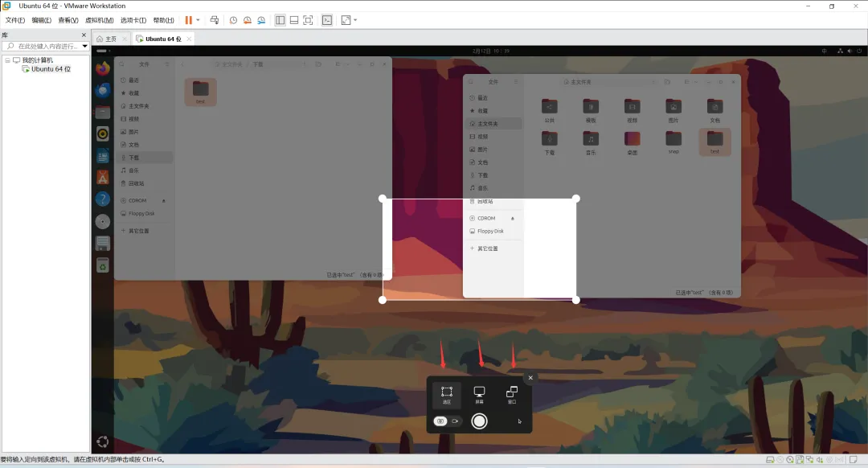Open LibreOffice Writer from dock
This screenshot has height=468, width=868.
click(102, 156)
